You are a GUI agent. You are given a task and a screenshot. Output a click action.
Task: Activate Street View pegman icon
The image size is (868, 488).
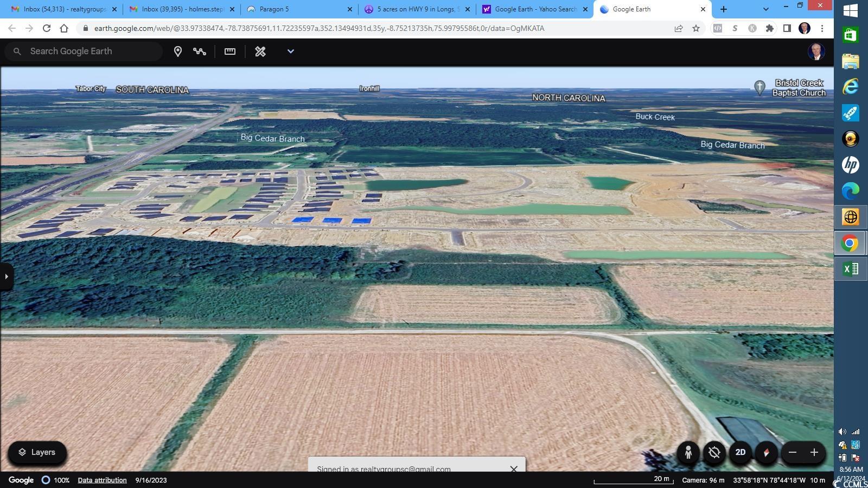pos(688,453)
